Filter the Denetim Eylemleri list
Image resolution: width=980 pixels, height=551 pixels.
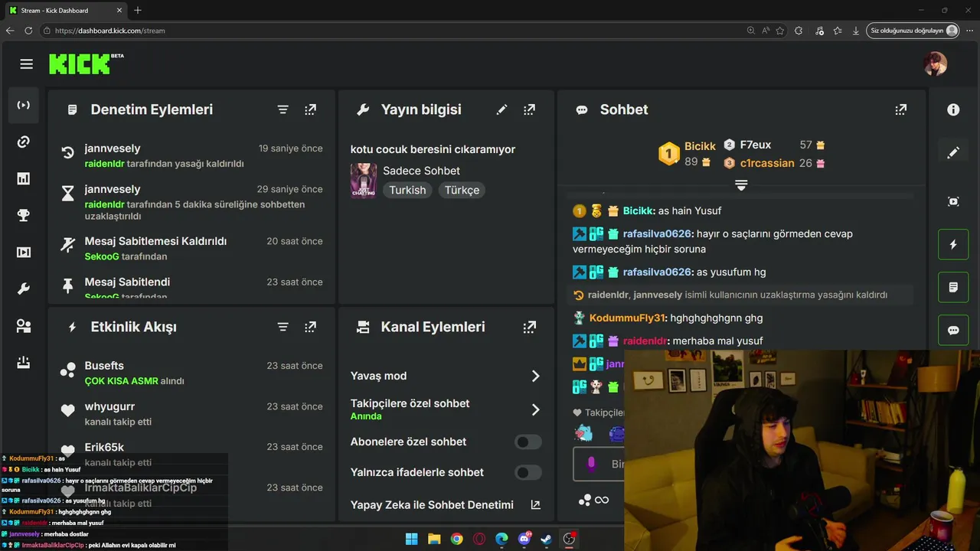point(283,109)
